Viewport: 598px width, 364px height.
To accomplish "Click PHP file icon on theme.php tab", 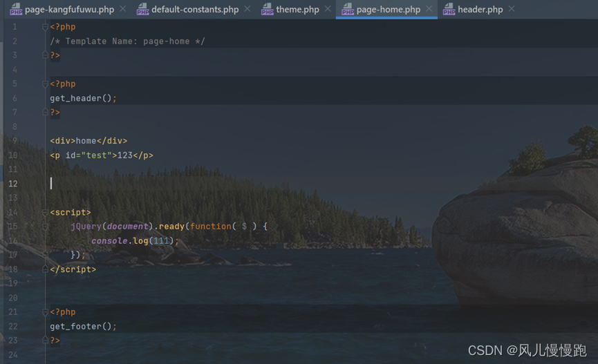I will pyautogui.click(x=268, y=9).
